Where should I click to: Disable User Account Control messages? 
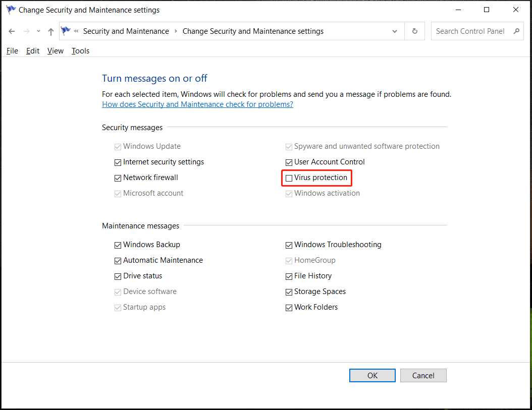pos(289,162)
